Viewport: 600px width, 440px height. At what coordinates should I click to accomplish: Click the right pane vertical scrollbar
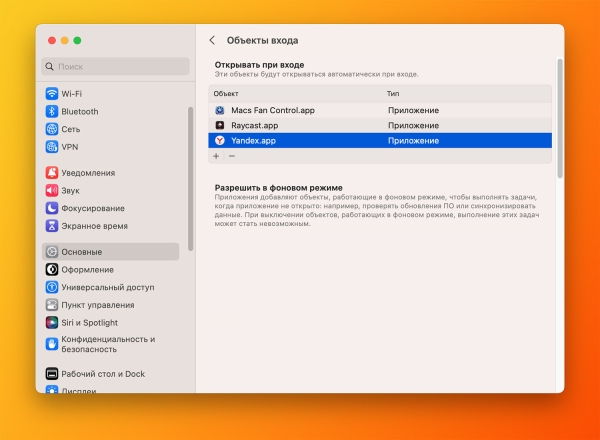pyautogui.click(x=560, y=118)
